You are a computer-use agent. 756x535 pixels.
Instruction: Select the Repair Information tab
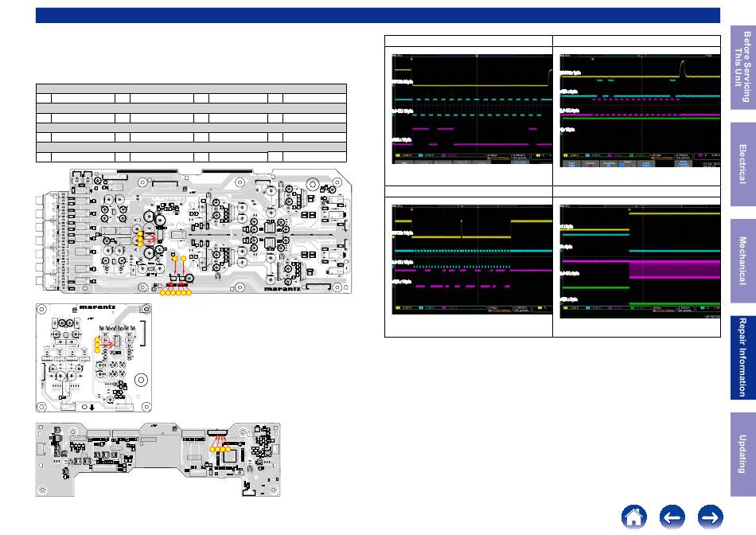click(x=743, y=357)
